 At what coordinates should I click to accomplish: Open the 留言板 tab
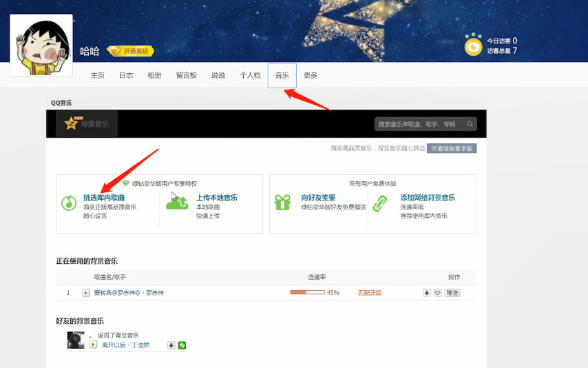pos(187,75)
